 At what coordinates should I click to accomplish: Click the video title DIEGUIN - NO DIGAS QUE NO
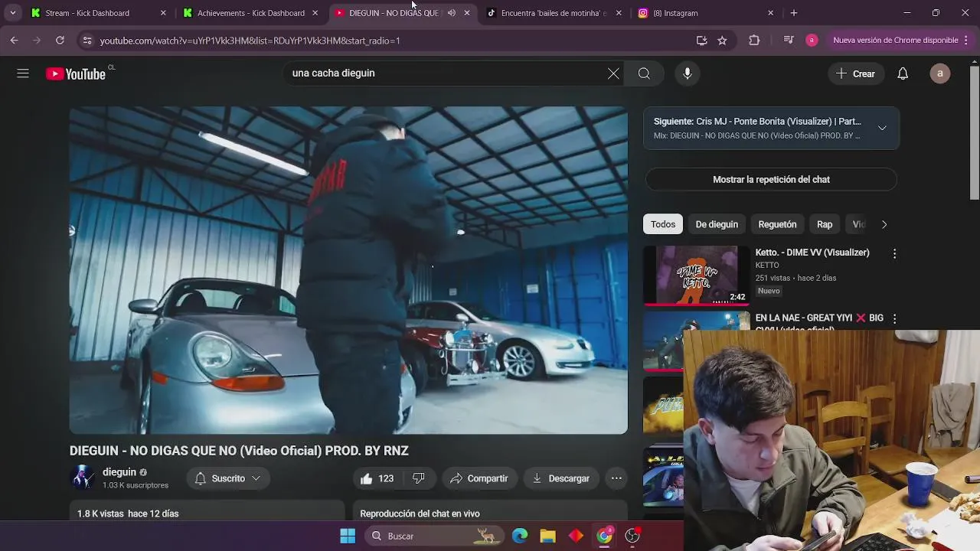(x=239, y=451)
